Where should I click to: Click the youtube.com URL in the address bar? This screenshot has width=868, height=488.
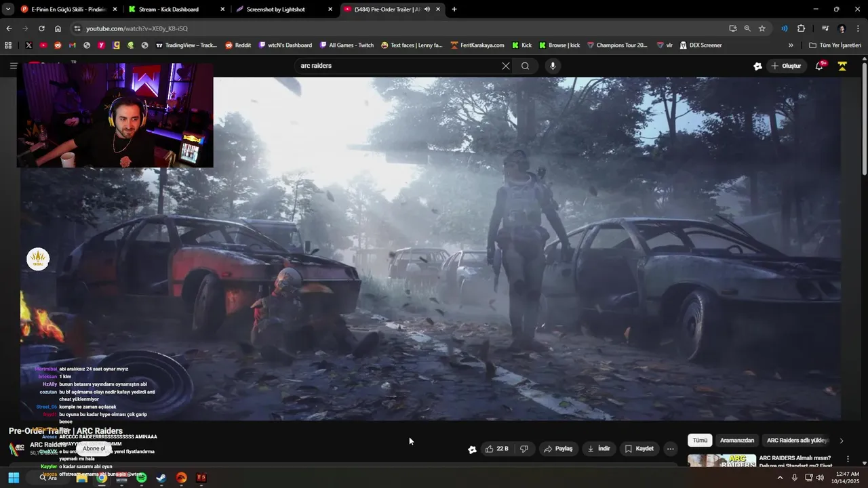[x=136, y=28]
